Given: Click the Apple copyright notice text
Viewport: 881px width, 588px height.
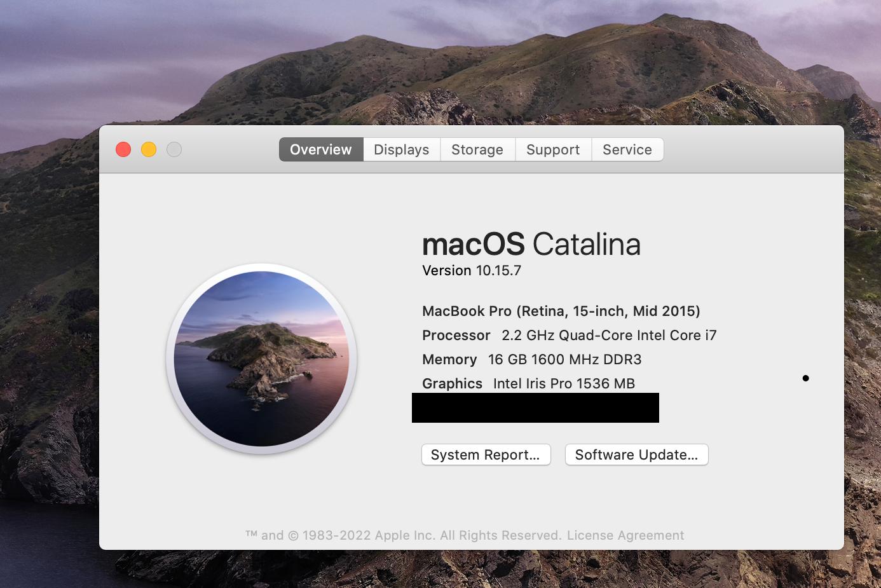Looking at the screenshot, I should pyautogui.click(x=404, y=535).
